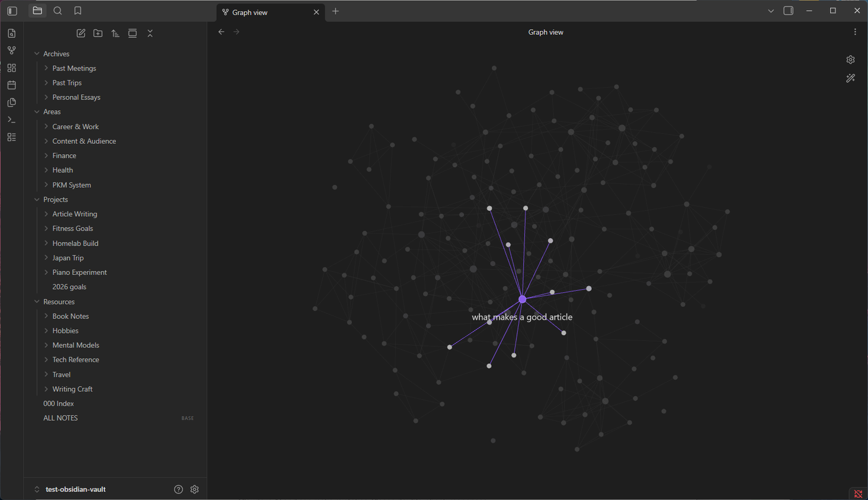
Task: Start timelapse animation wand icon
Action: [851, 78]
